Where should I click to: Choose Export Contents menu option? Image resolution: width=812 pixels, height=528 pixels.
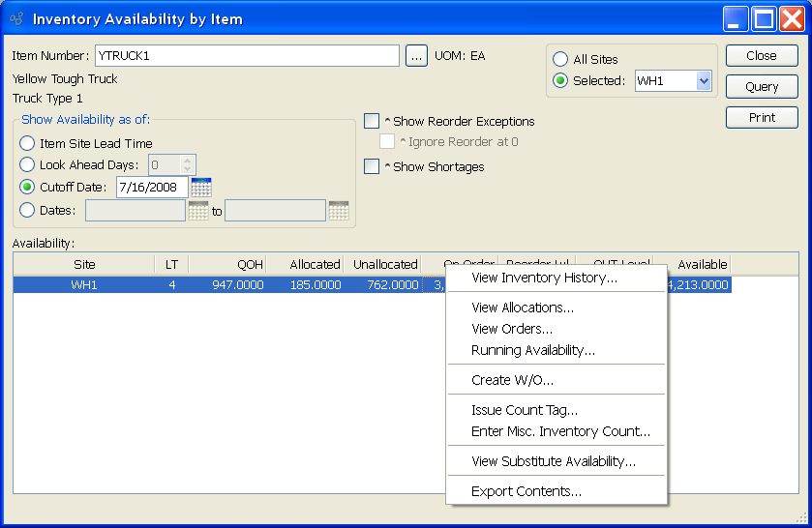526,491
